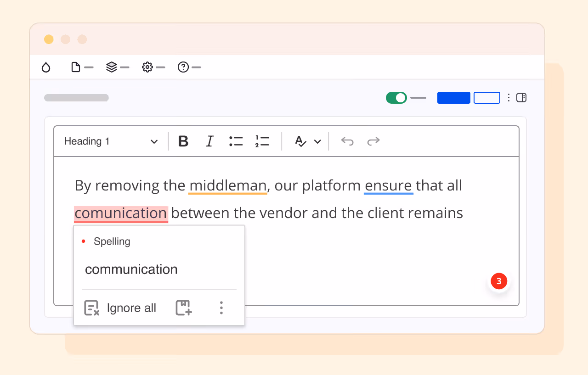
Task: Toggle italic formatting
Action: coord(209,141)
